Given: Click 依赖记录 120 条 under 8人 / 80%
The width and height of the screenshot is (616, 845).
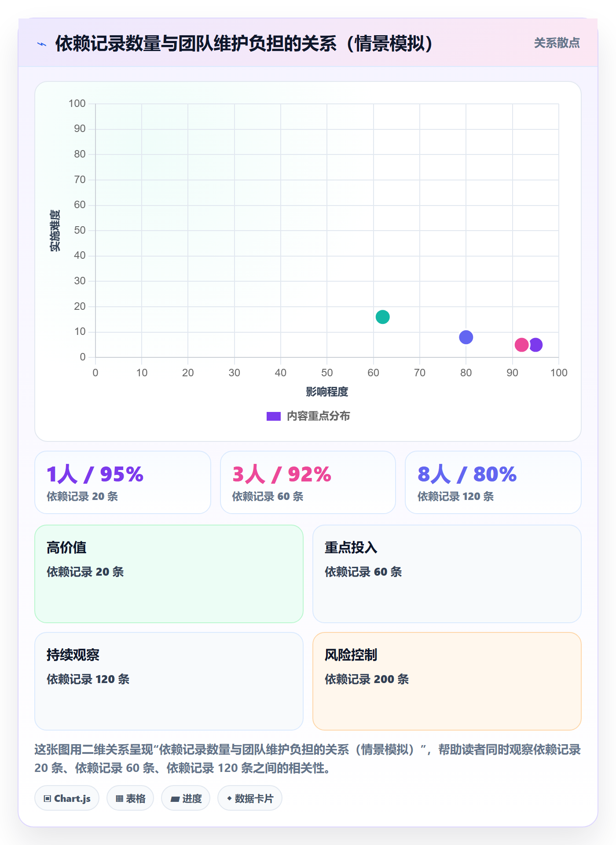Looking at the screenshot, I should click(455, 496).
